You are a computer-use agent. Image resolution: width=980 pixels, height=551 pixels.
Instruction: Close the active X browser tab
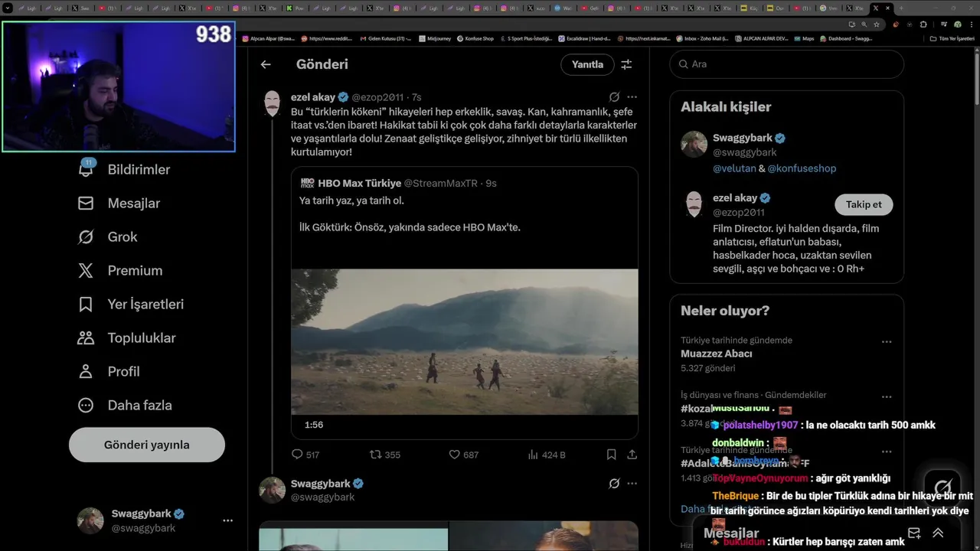pyautogui.click(x=887, y=8)
